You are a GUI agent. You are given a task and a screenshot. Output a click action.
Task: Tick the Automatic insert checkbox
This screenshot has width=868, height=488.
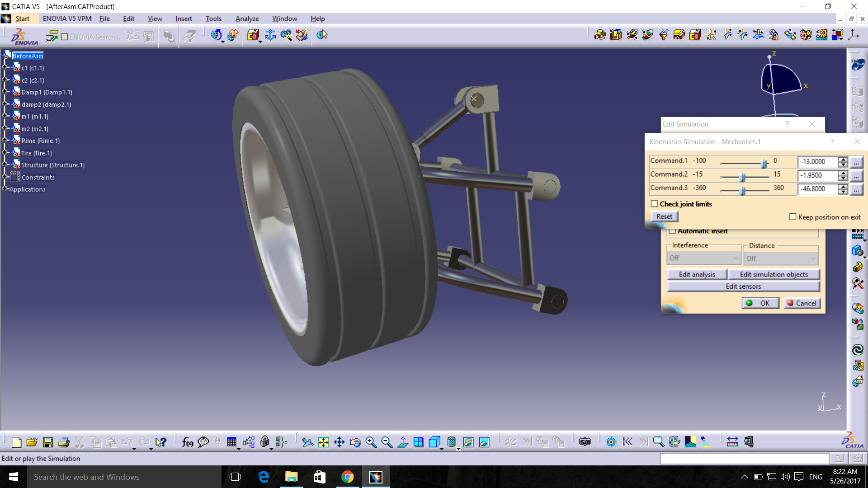(672, 231)
